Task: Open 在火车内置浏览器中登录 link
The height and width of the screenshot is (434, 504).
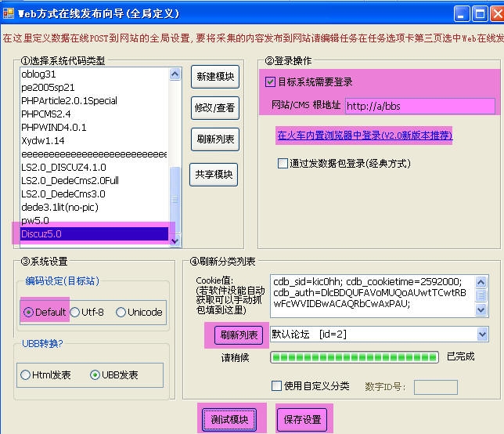Action: [365, 136]
